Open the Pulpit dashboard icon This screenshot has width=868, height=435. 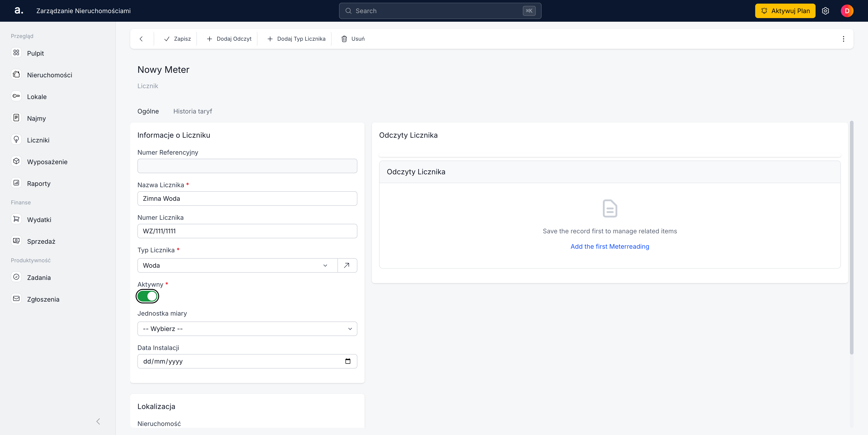point(16,52)
